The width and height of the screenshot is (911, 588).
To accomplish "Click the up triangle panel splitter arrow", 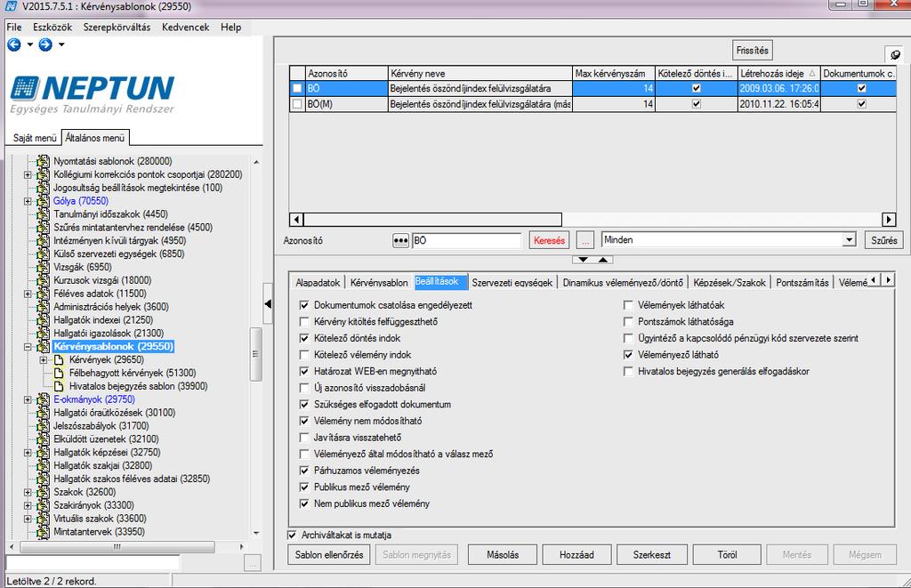I will [603, 260].
